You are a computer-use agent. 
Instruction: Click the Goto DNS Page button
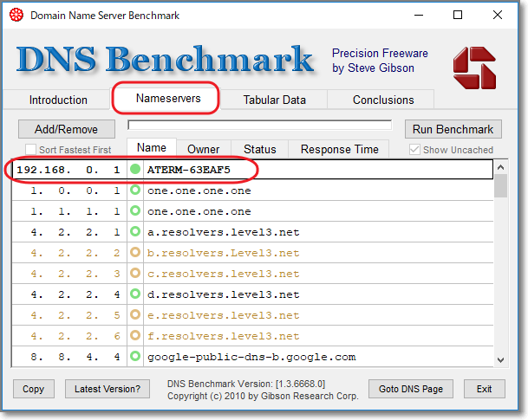(x=411, y=389)
